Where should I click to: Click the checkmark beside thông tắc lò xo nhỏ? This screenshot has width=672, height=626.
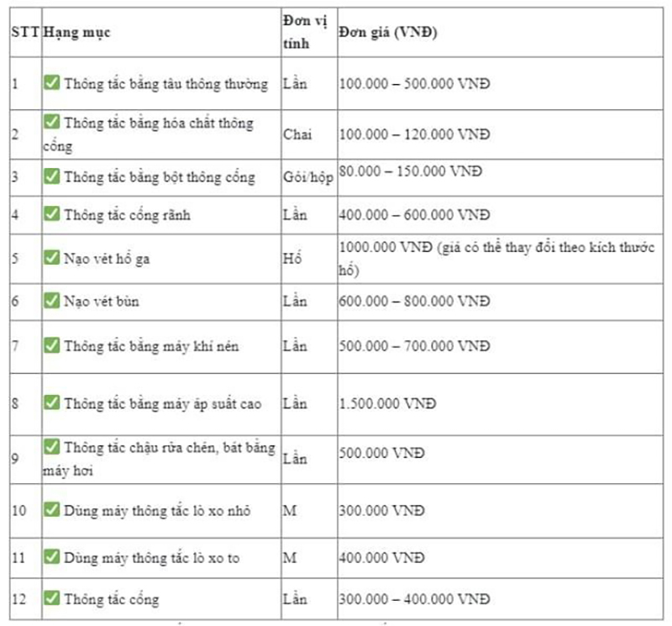(52, 509)
